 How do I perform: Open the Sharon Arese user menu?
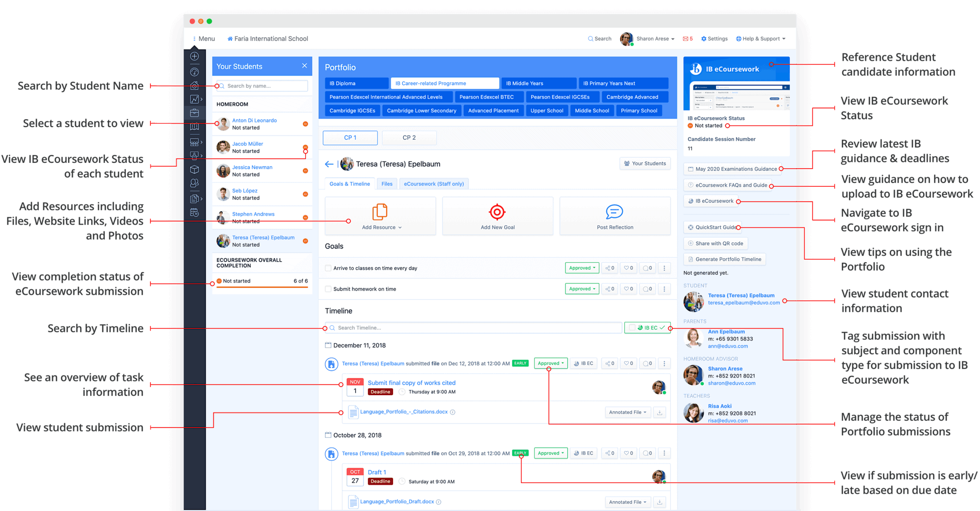(647, 39)
